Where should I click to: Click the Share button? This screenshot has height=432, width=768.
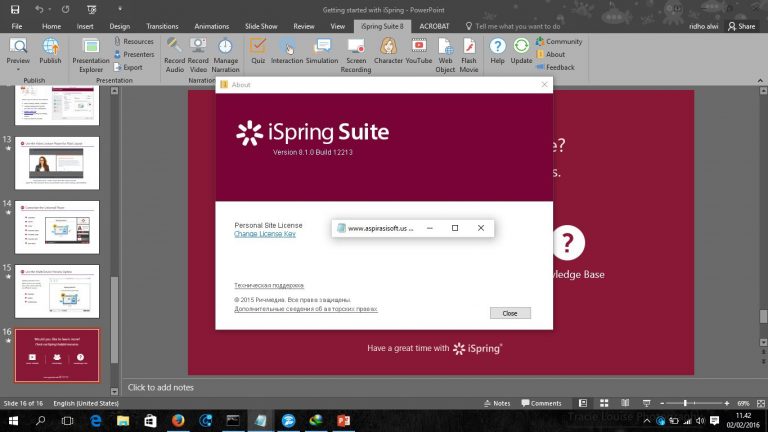(x=742, y=26)
